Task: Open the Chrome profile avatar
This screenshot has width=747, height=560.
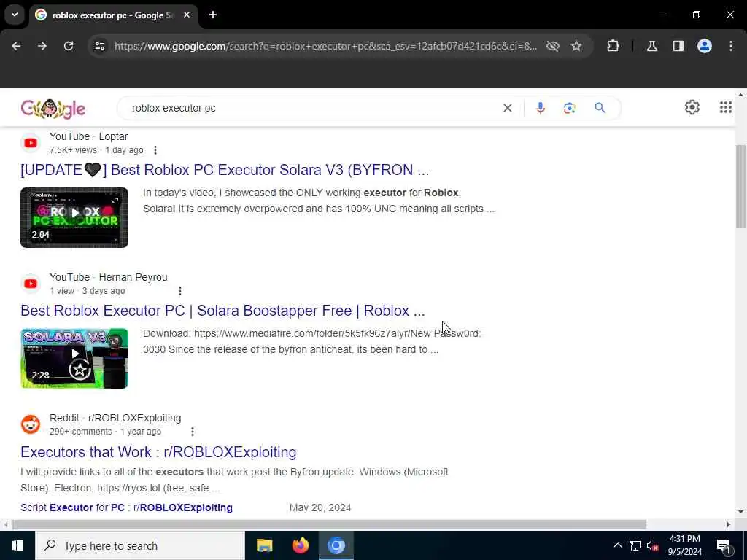Action: 705,46
